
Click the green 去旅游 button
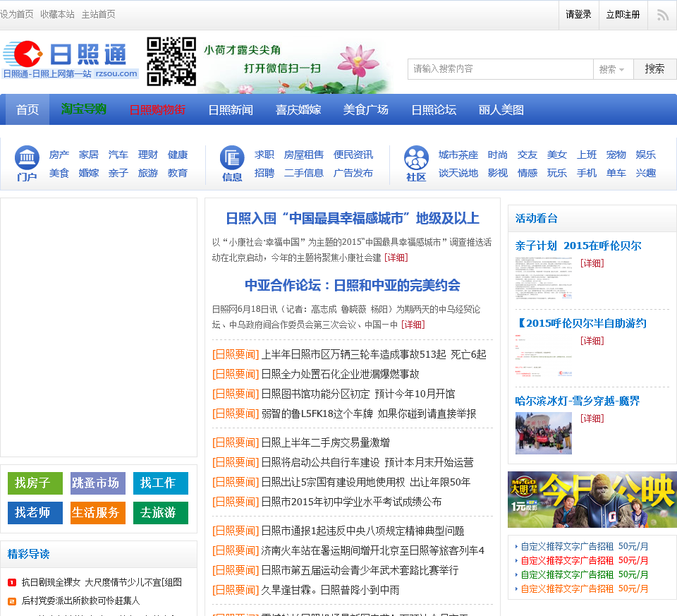click(x=161, y=513)
